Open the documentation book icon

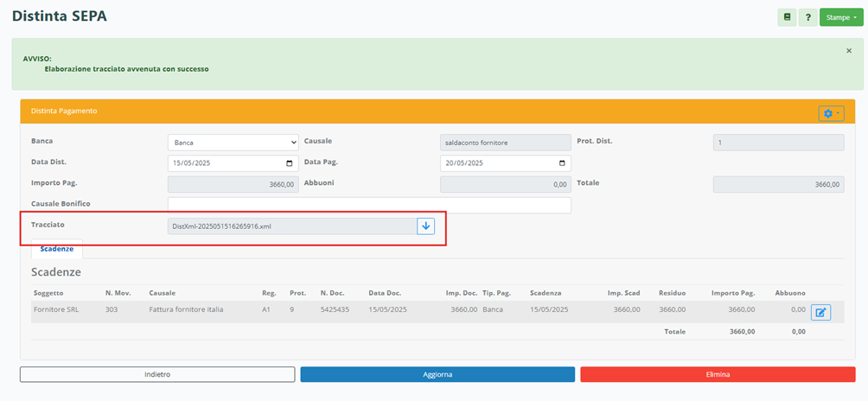787,17
